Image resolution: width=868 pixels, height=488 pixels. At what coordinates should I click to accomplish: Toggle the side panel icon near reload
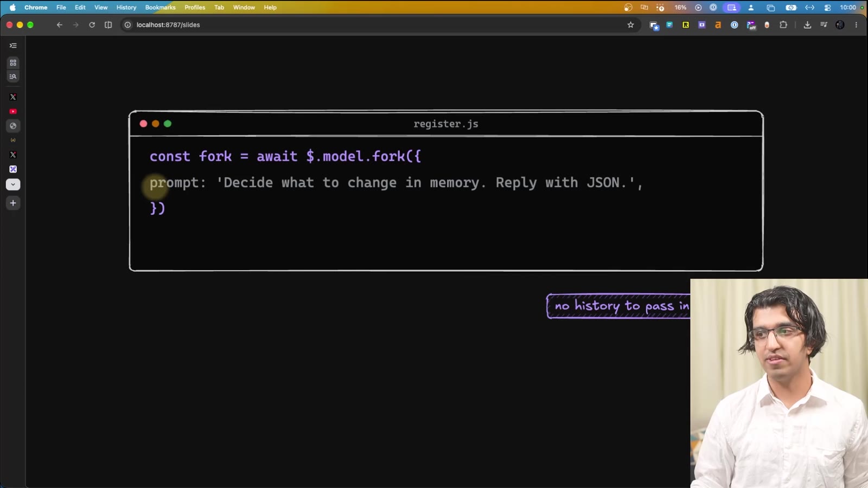(108, 25)
